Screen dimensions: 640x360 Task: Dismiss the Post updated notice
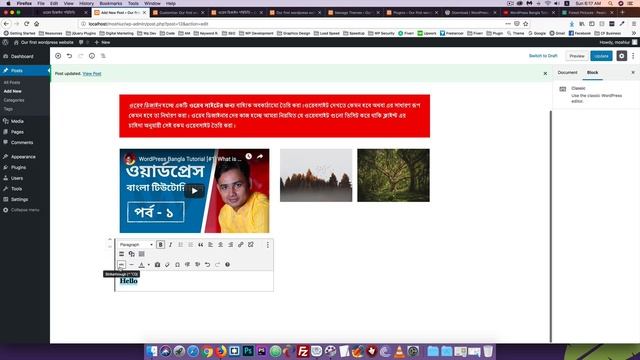point(545,73)
